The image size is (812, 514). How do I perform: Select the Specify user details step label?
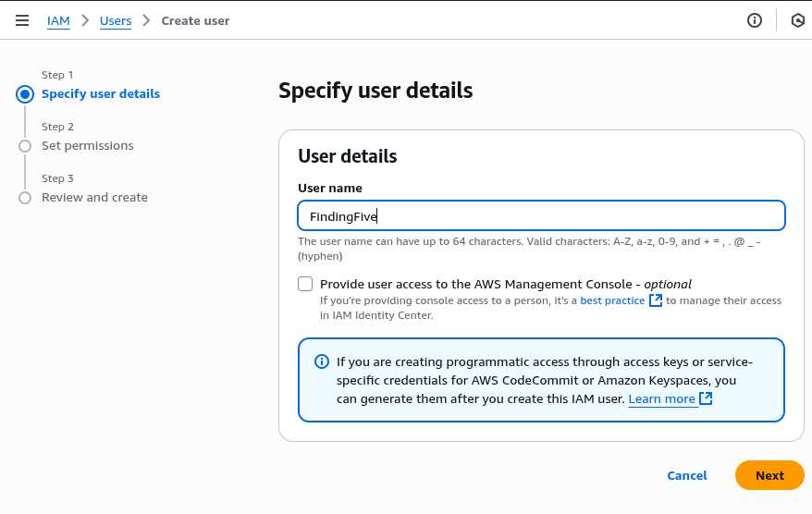point(101,94)
